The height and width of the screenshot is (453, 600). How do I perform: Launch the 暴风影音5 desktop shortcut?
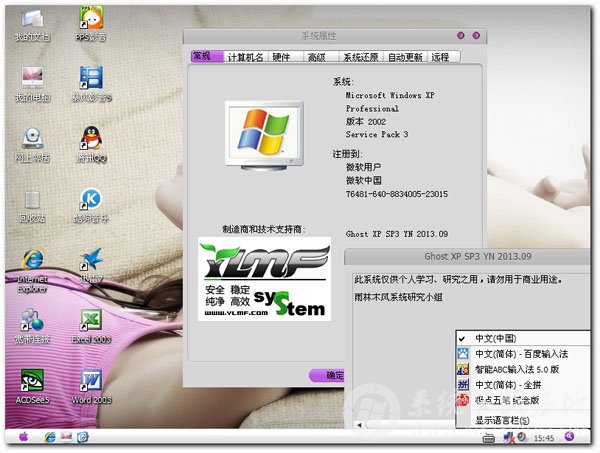pos(92,85)
